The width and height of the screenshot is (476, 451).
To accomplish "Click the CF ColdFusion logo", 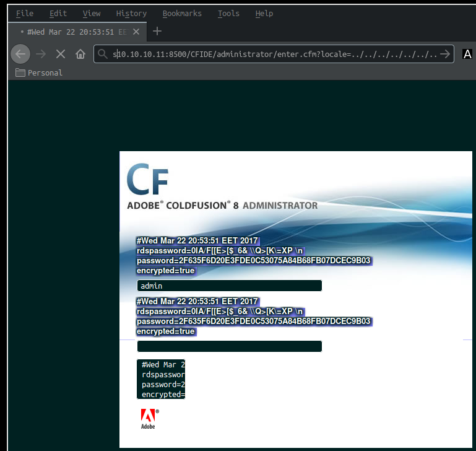I will point(147,178).
